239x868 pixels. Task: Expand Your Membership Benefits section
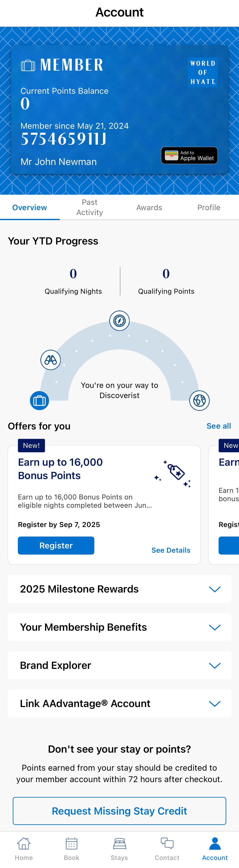119,627
